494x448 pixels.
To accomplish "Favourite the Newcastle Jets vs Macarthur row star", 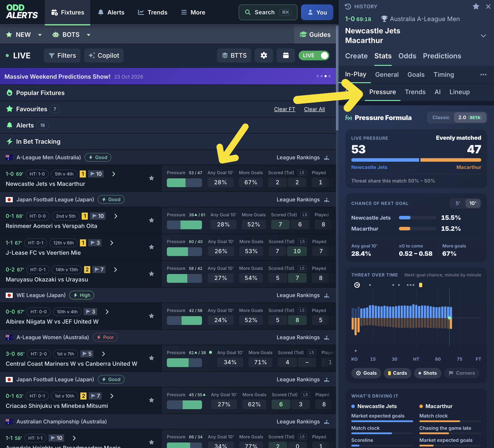I will [151, 178].
